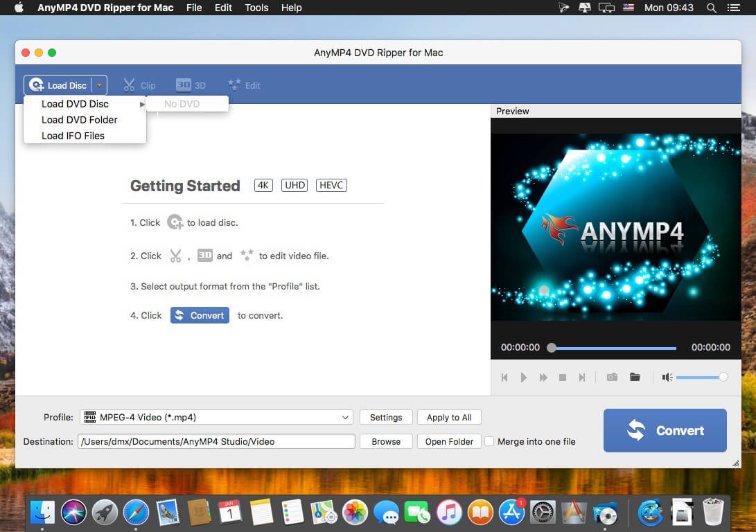756x532 pixels.
Task: Open the Edit effects tool
Action: click(244, 85)
